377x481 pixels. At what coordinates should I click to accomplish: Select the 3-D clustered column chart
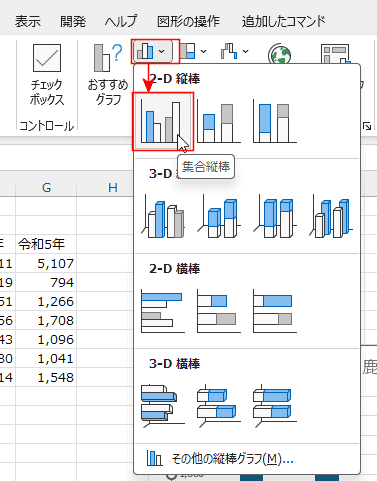(163, 217)
